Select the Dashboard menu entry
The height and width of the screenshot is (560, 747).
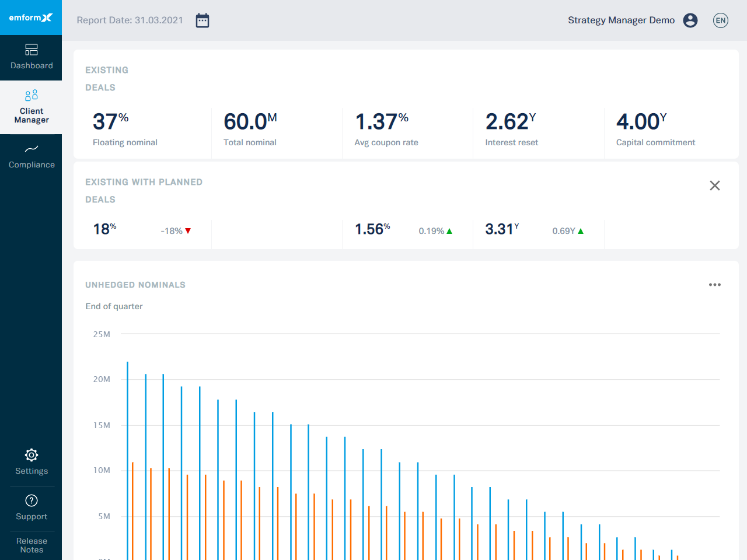(31, 65)
